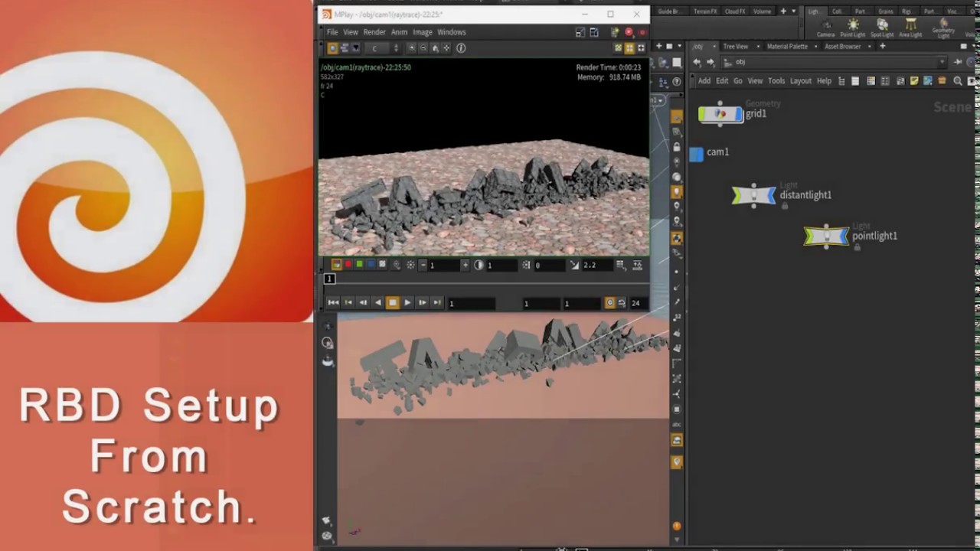This screenshot has height=551, width=980.
Task: Open the Layout menu in network editor
Action: tap(801, 81)
